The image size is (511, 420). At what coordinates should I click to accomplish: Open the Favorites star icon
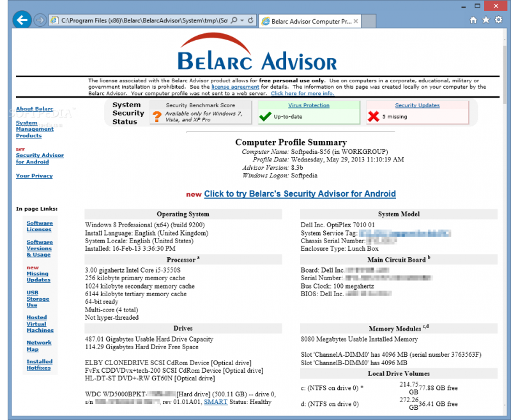point(486,20)
